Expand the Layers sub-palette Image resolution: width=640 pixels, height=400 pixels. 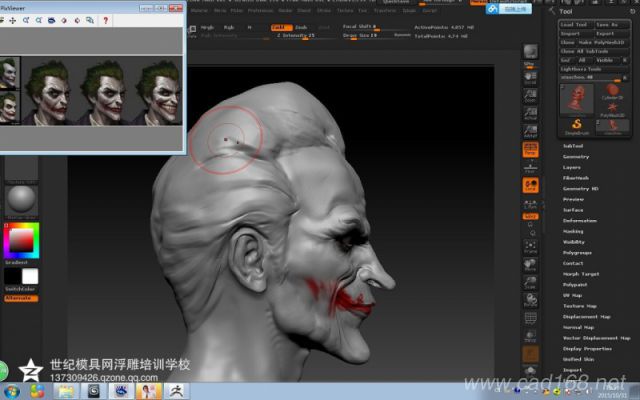(x=572, y=167)
